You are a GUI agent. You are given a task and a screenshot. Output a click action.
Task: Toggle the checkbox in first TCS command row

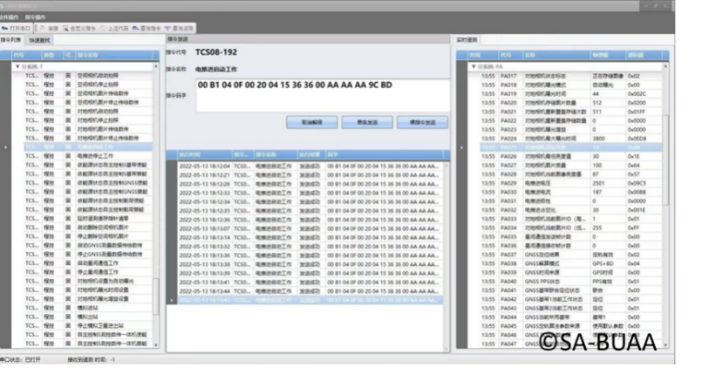(68, 75)
